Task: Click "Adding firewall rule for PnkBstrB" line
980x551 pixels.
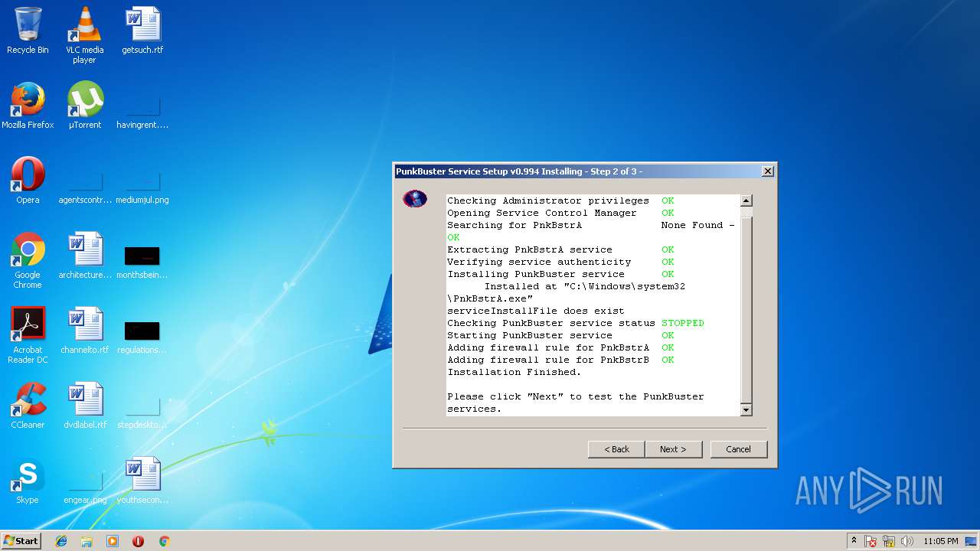Action: 548,360
